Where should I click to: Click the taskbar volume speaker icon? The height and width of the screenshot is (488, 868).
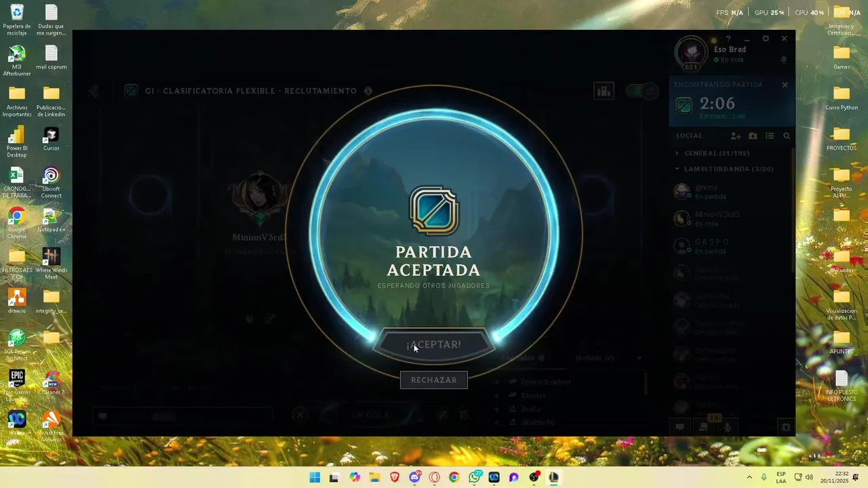pyautogui.click(x=809, y=478)
